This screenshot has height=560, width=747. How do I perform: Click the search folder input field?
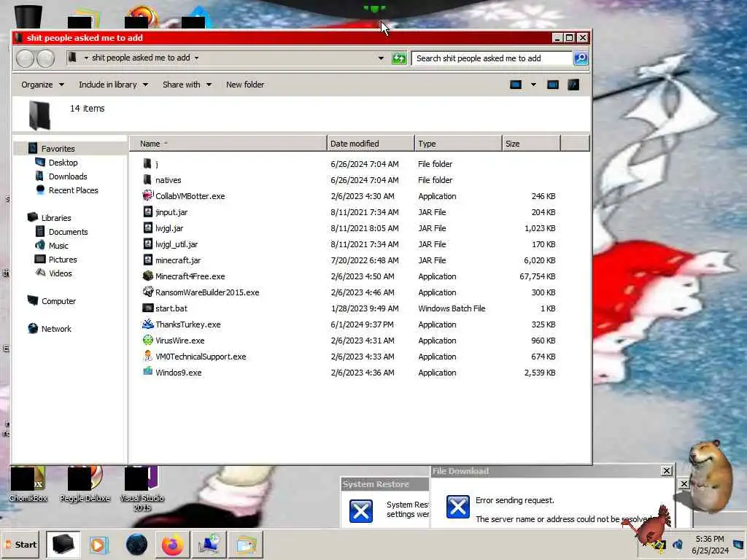coord(492,58)
